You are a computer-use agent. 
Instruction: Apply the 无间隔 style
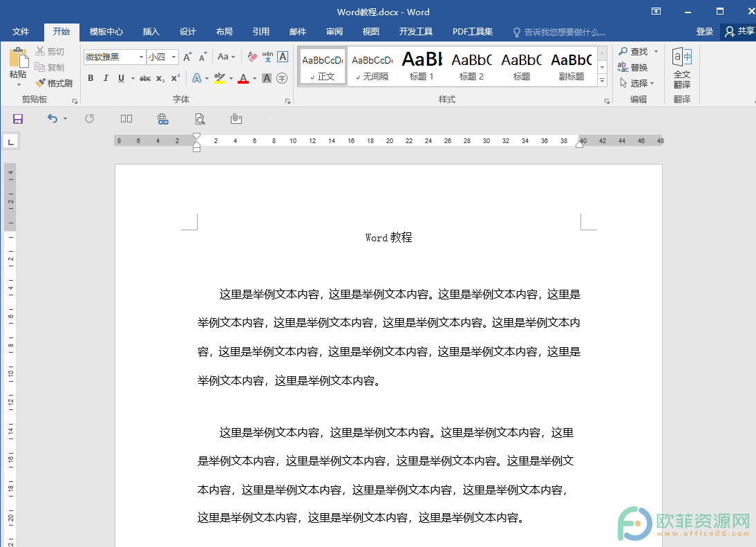point(372,66)
